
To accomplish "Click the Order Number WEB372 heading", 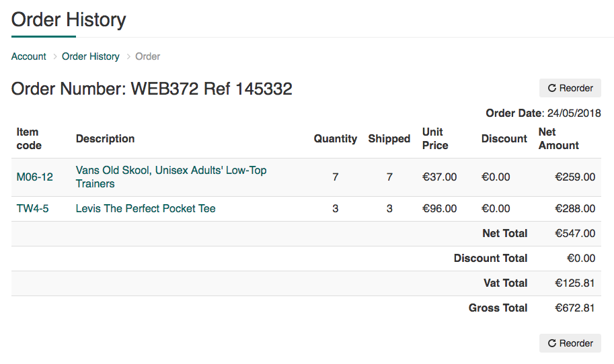I will point(152,89).
